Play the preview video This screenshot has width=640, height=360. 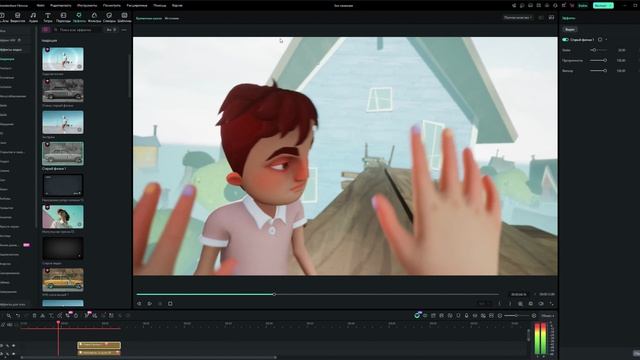149,304
